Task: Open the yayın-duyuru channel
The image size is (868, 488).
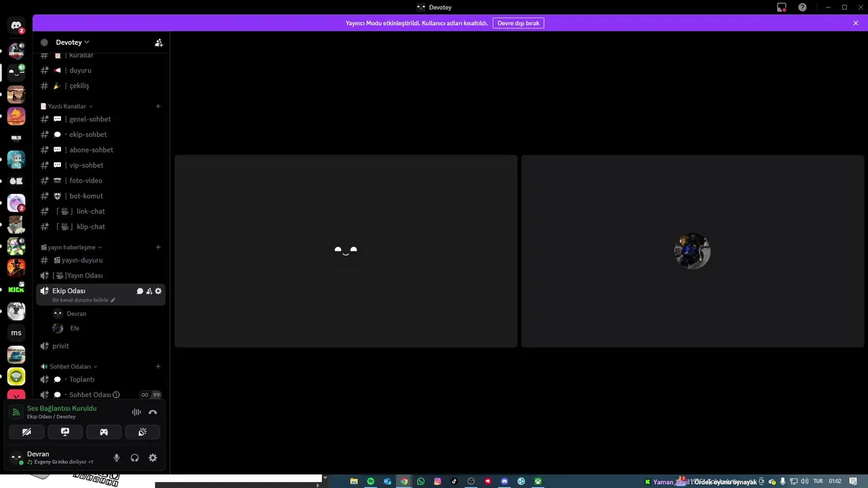Action: pyautogui.click(x=100, y=260)
